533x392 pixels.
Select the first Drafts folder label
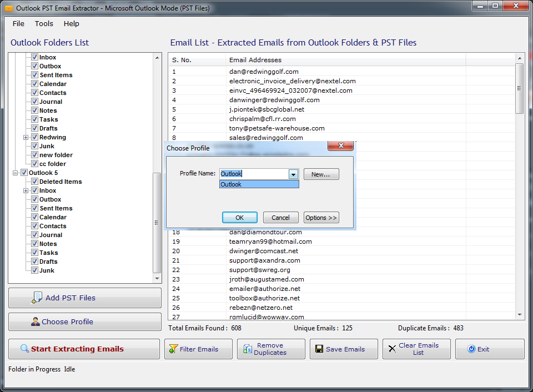pyautogui.click(x=48, y=128)
